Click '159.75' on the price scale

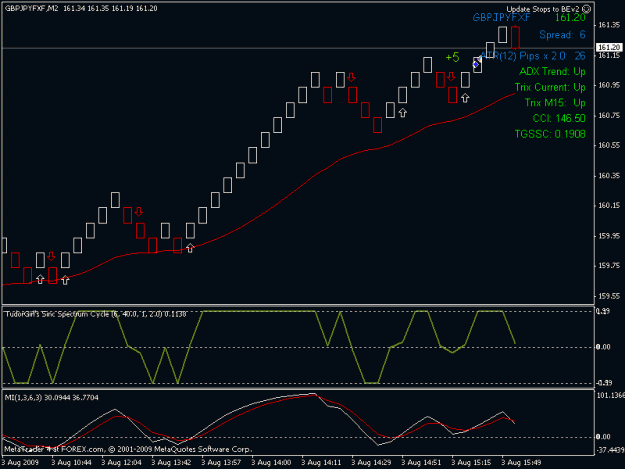(x=609, y=266)
